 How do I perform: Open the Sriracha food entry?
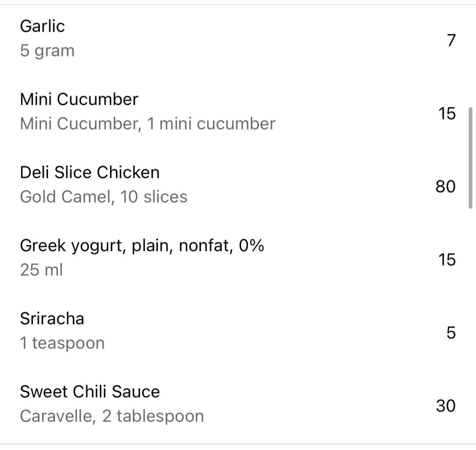pos(52,318)
